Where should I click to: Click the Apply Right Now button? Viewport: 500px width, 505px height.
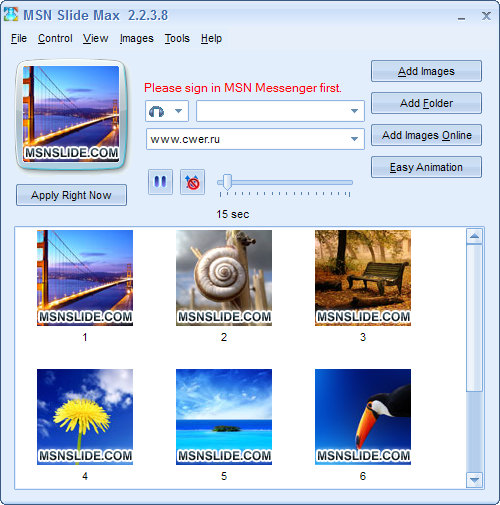[x=71, y=195]
